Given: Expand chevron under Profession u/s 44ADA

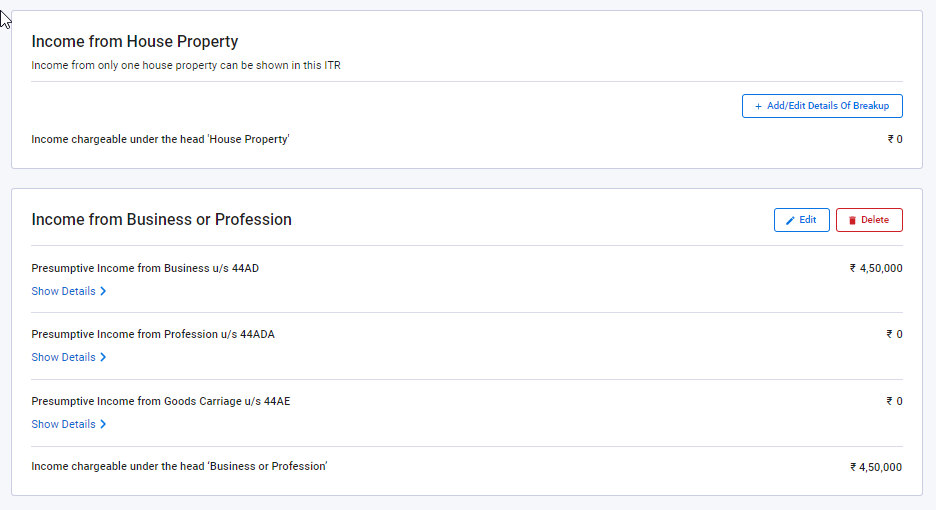Looking at the screenshot, I should pos(103,357).
